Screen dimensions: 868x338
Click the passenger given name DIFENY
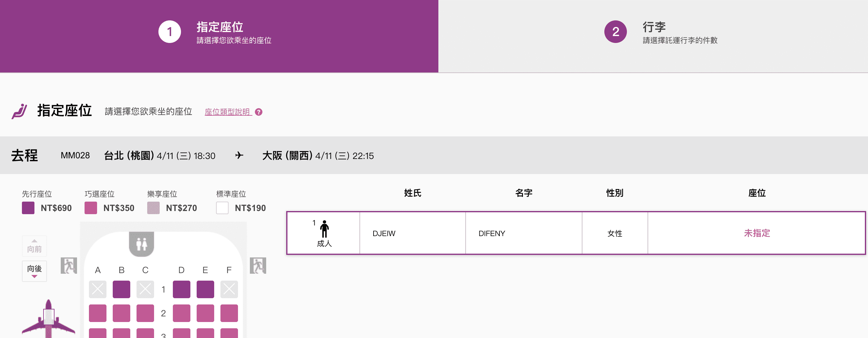pyautogui.click(x=492, y=233)
